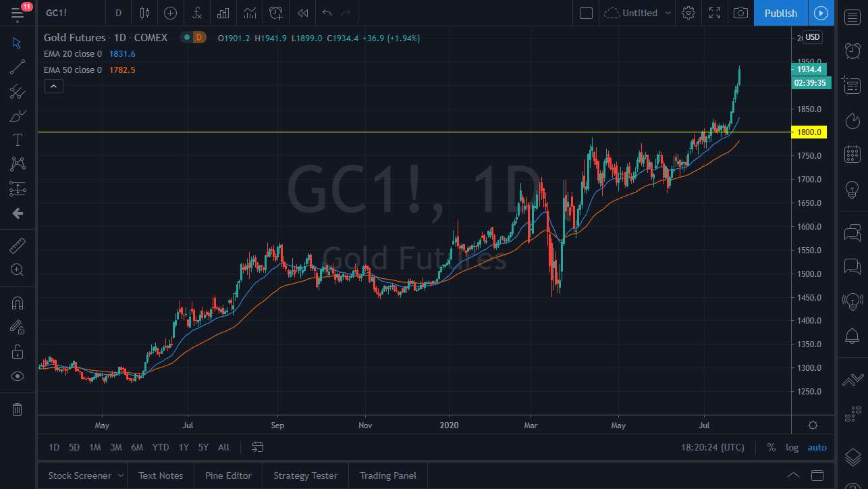This screenshot has height=489, width=868.
Task: Lock all drawing tools
Action: (x=18, y=352)
